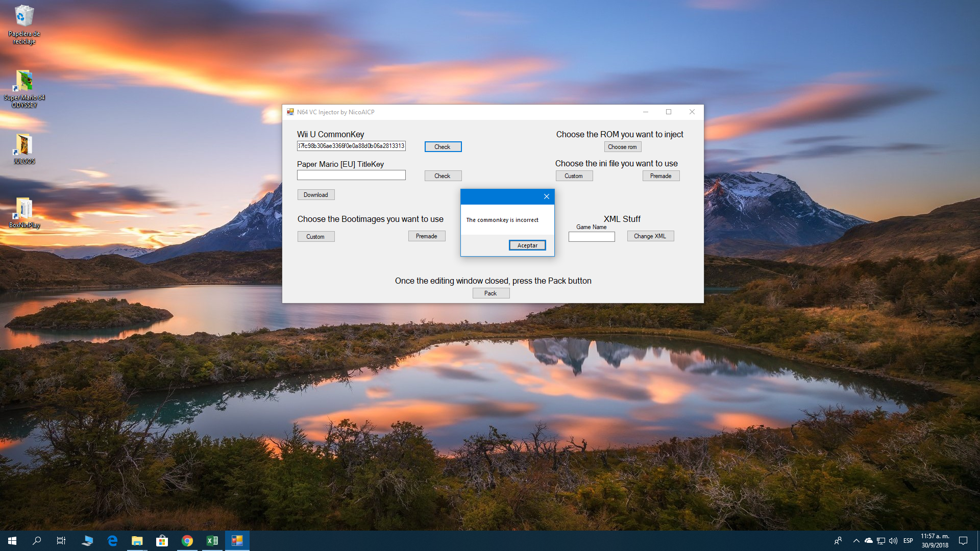Open Task View on the taskbar
Screen dimensions: 980x551
pyautogui.click(x=61, y=541)
